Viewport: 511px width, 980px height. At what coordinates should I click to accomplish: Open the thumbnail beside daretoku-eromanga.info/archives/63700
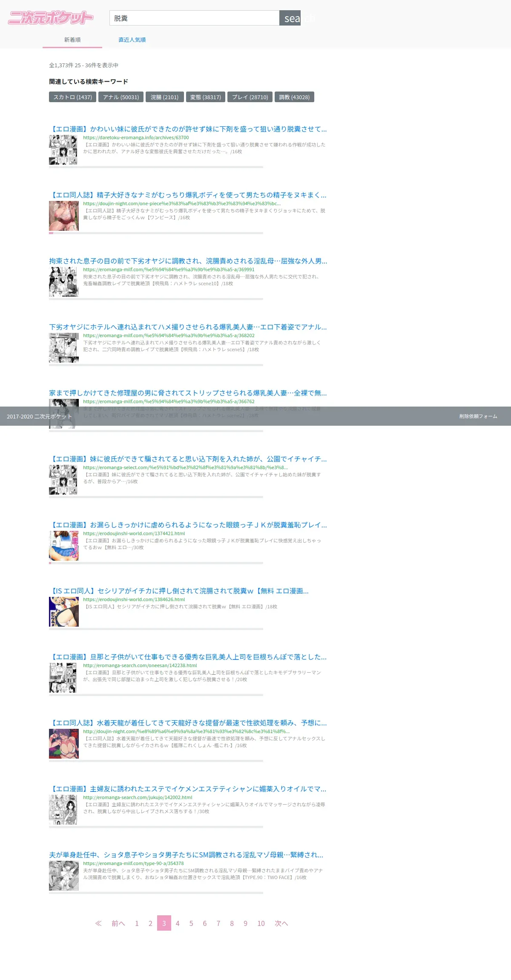point(64,150)
